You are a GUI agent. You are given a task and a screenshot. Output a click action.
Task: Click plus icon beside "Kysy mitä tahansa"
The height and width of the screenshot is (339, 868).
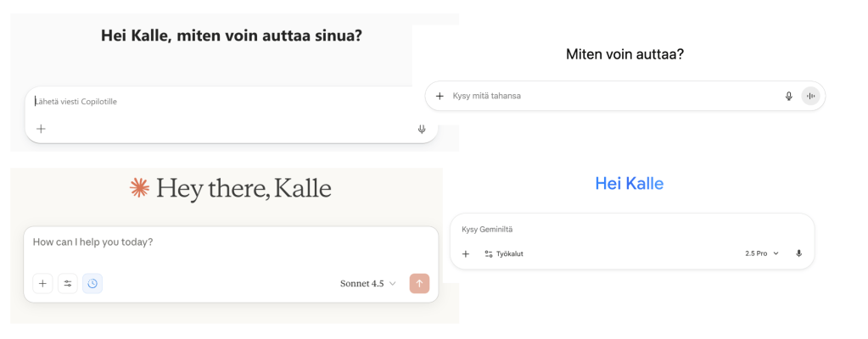coord(440,97)
